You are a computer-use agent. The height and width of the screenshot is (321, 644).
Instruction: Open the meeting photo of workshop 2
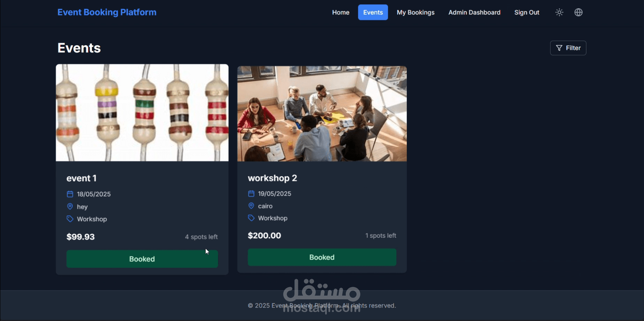tap(322, 114)
